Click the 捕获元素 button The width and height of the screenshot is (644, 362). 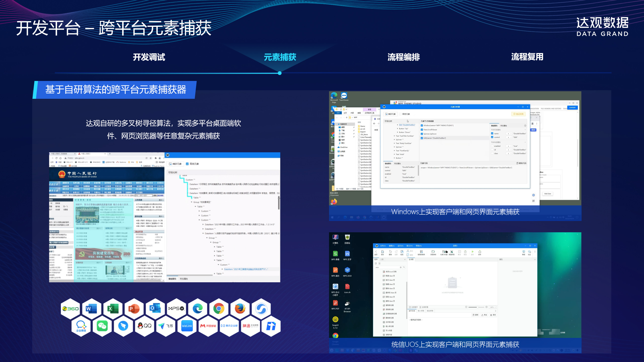coord(390,114)
